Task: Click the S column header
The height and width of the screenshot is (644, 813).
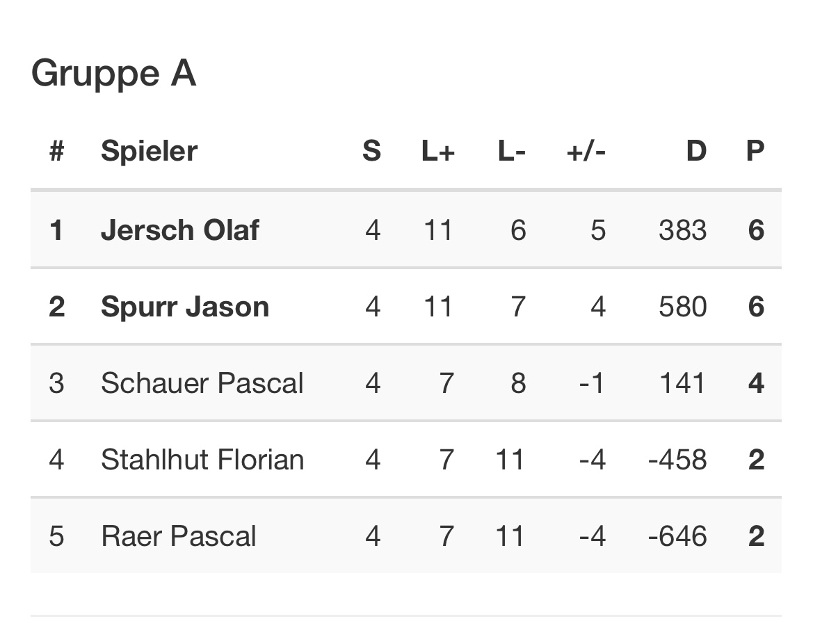Action: tap(371, 151)
